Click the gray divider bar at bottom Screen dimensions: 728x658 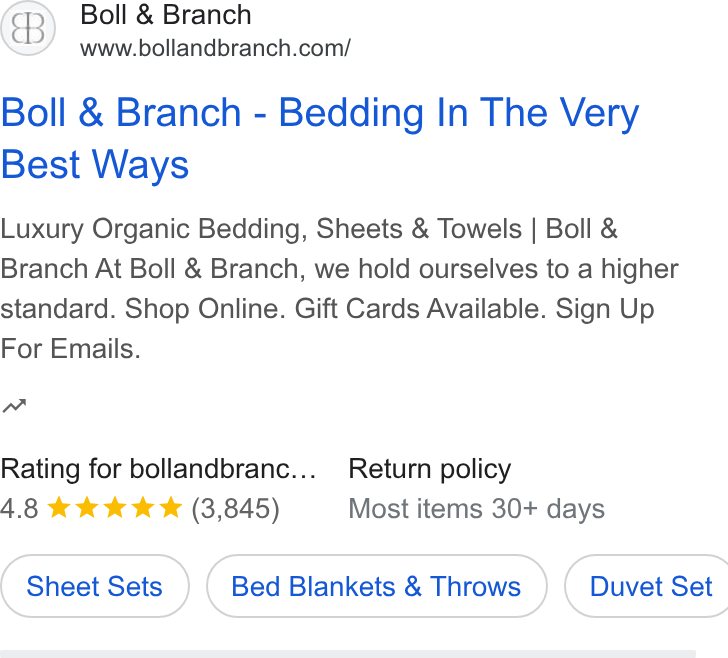pyautogui.click(x=348, y=654)
